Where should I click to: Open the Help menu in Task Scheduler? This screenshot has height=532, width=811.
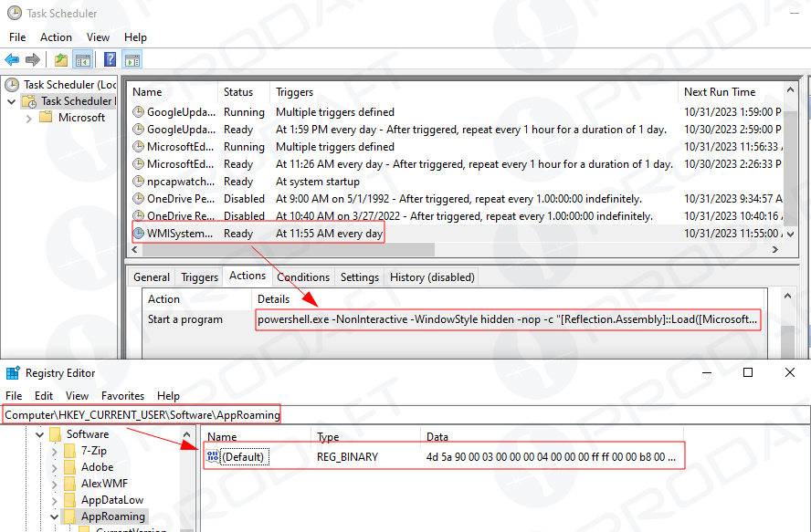(x=135, y=37)
